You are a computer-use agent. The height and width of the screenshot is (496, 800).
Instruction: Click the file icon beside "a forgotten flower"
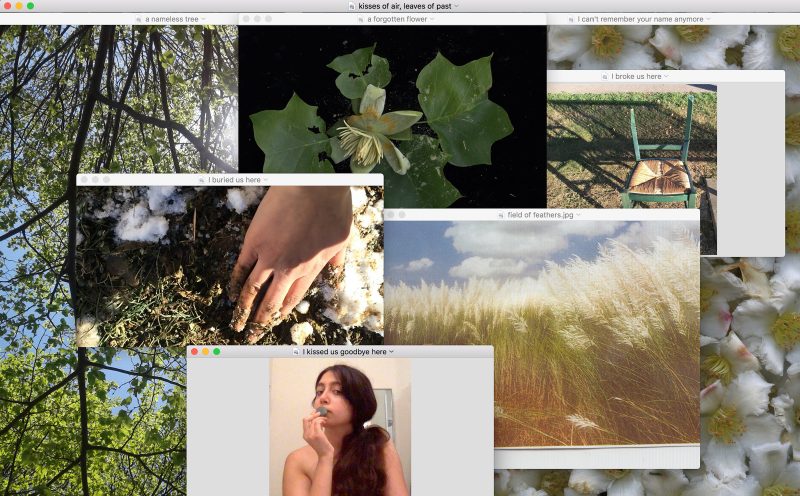360,19
